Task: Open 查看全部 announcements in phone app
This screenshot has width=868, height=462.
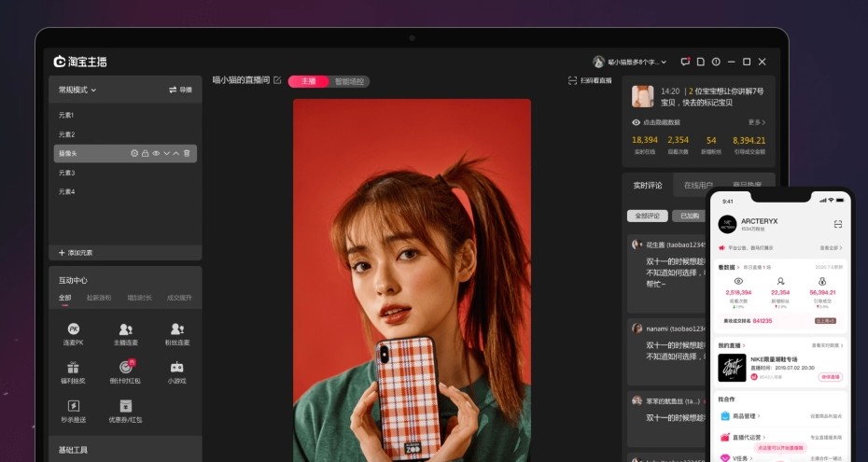Action: [x=831, y=248]
